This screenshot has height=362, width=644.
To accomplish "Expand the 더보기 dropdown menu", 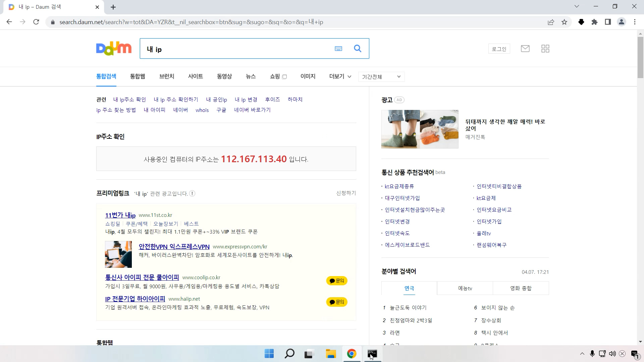I will (340, 76).
